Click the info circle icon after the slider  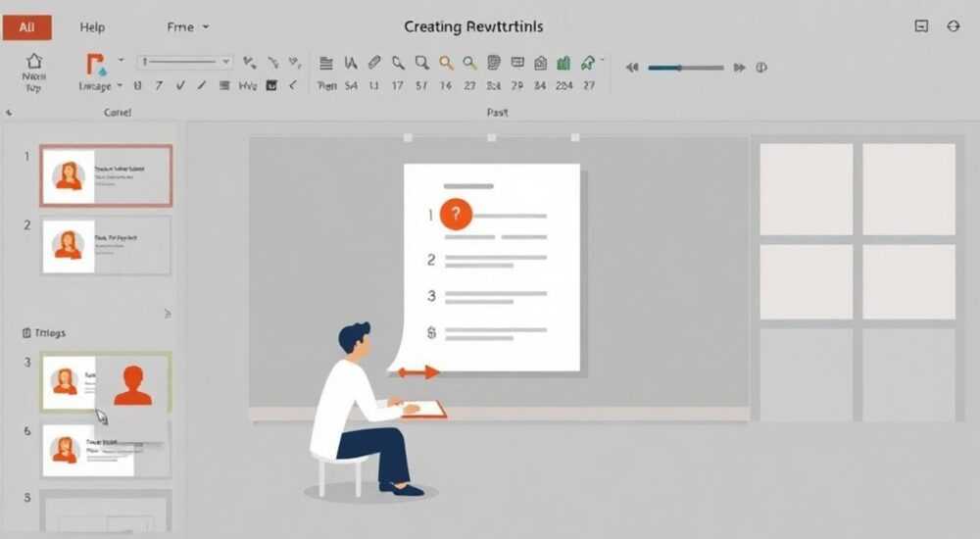(x=761, y=68)
